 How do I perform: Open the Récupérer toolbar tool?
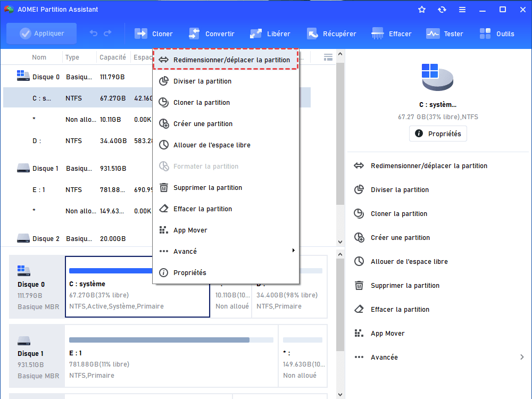(331, 34)
